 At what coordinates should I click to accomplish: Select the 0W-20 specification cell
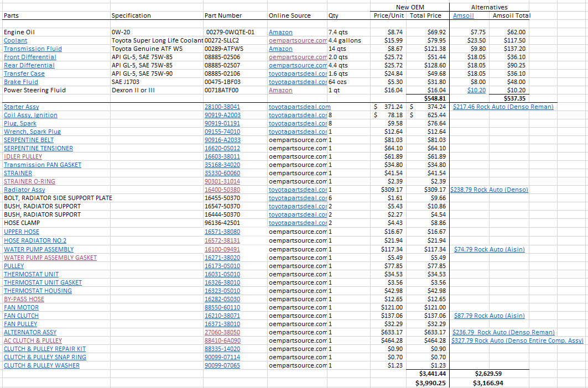tap(157, 32)
